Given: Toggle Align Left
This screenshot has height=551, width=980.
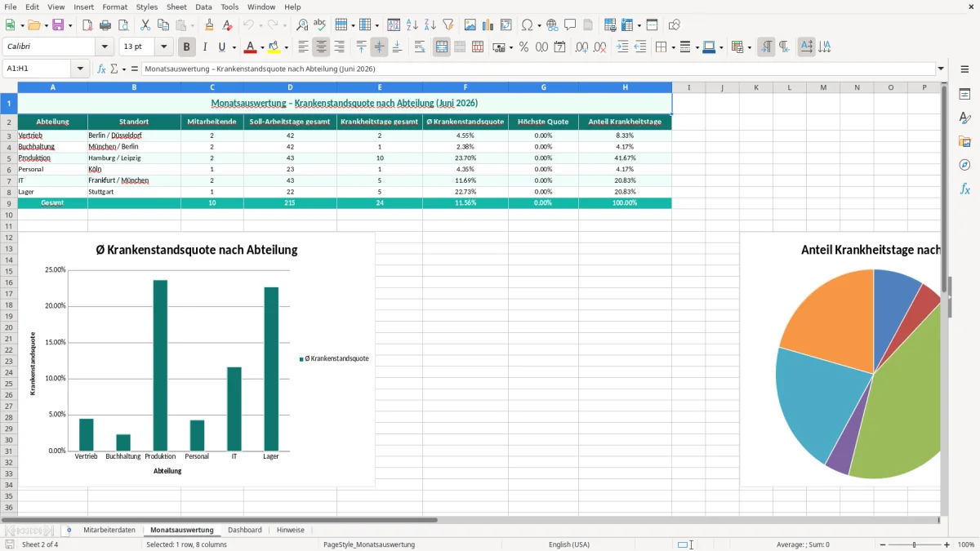Looking at the screenshot, I should (304, 47).
